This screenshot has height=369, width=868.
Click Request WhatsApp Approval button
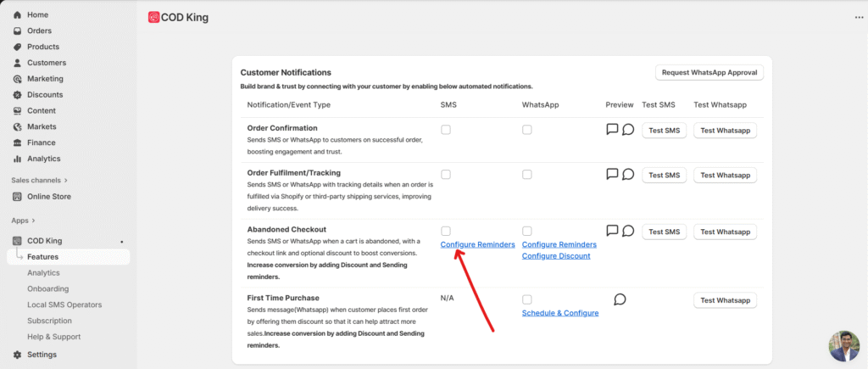tap(709, 72)
